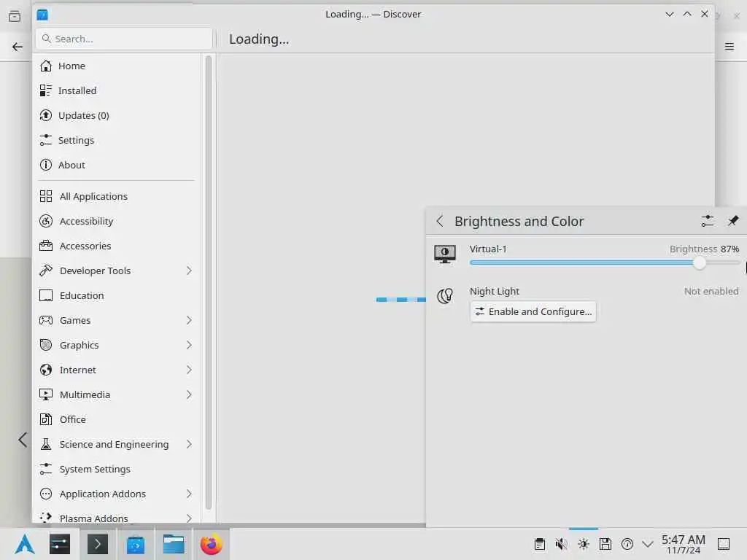Click the Graphics category icon
The width and height of the screenshot is (747, 560).
pos(46,345)
